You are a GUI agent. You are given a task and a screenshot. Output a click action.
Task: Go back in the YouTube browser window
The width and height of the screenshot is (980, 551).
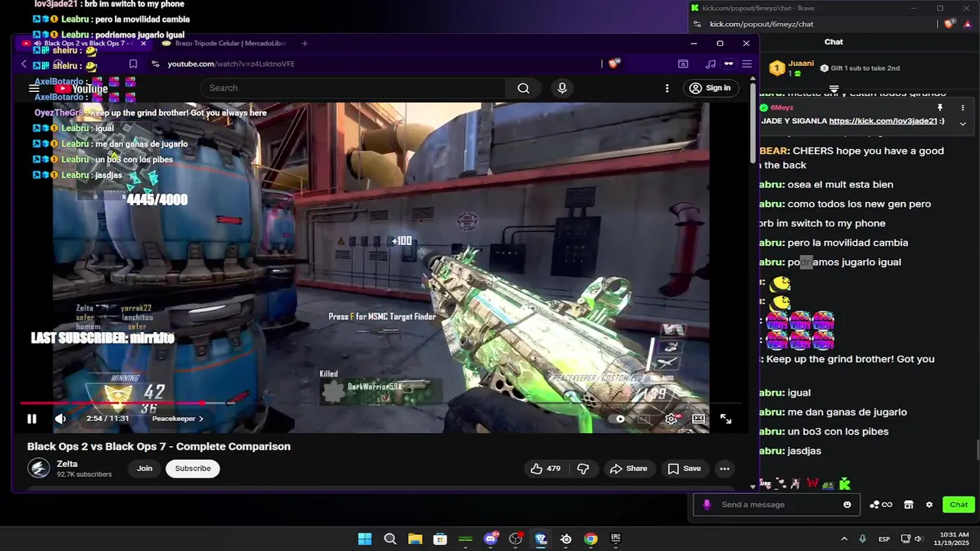(24, 64)
